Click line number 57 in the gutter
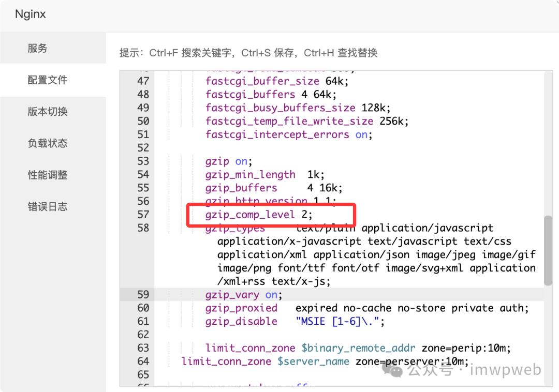Image resolution: width=559 pixels, height=392 pixels. (x=143, y=215)
